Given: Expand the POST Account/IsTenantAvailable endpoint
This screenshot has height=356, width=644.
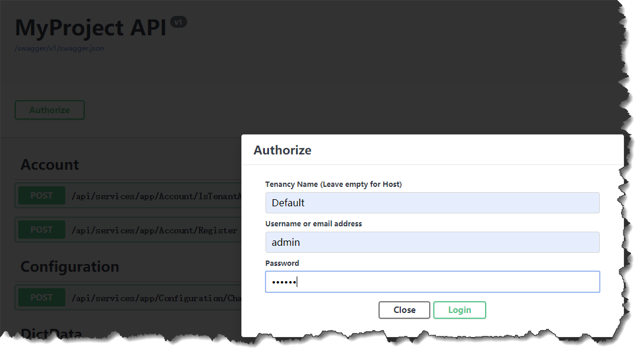Looking at the screenshot, I should point(128,196).
